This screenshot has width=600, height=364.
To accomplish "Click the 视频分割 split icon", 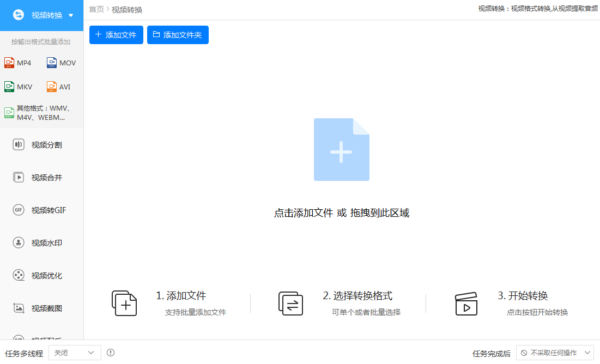I will point(19,145).
